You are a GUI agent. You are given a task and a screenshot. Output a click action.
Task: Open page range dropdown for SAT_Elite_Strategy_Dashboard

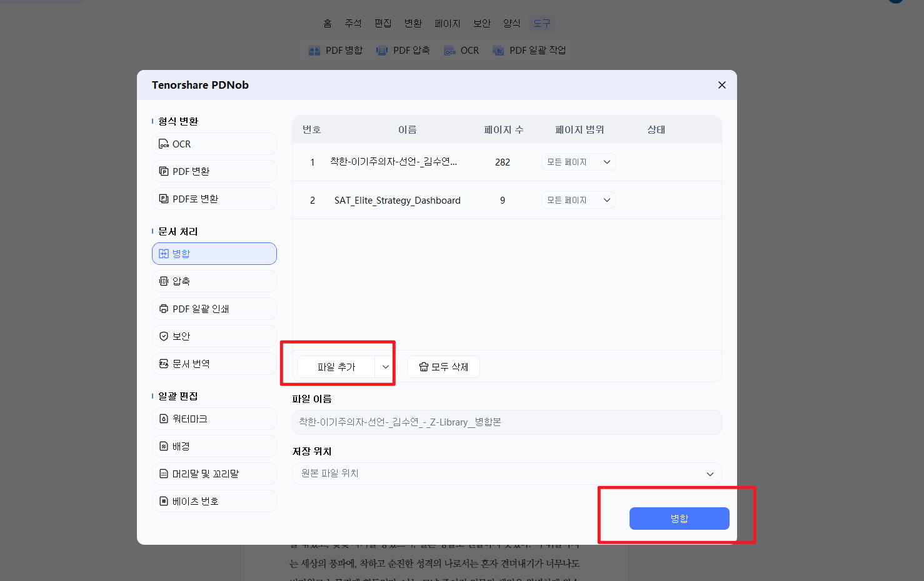tap(579, 200)
